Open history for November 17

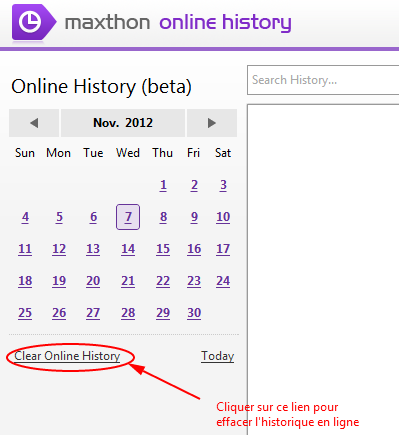point(223,249)
